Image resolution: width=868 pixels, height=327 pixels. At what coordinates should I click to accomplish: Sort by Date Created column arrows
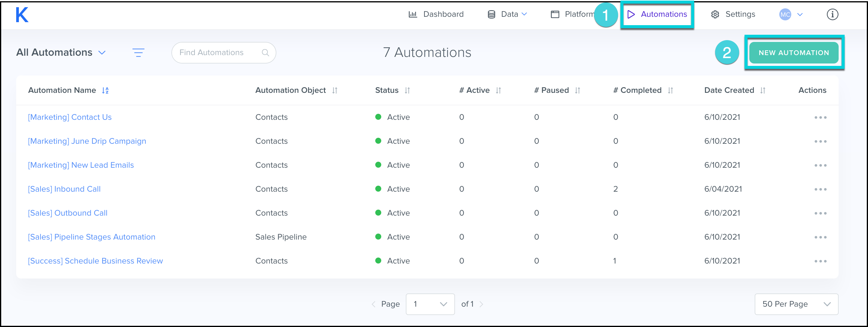[762, 90]
